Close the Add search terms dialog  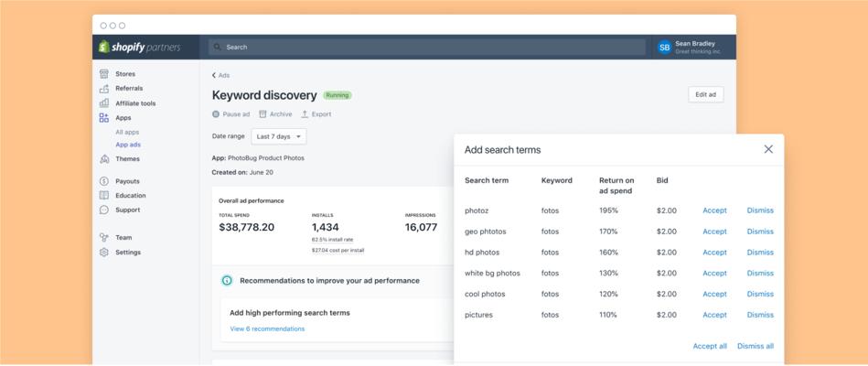768,149
